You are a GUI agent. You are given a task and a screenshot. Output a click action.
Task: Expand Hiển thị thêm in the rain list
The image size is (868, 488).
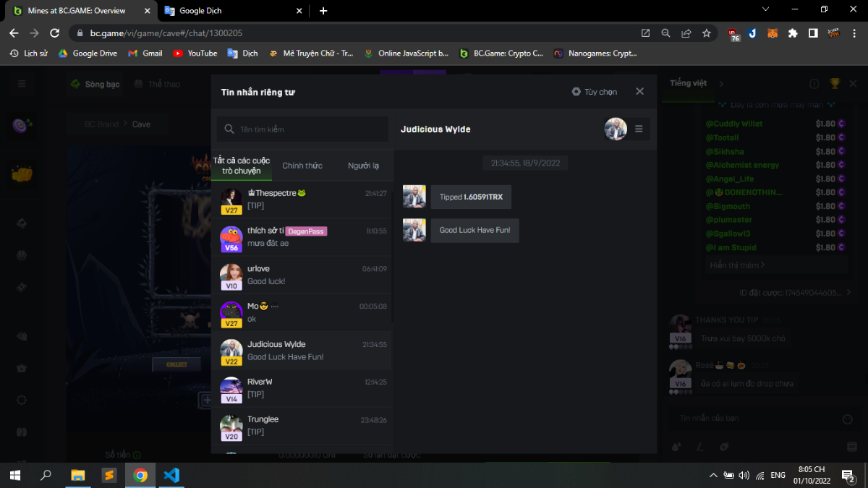click(x=738, y=265)
